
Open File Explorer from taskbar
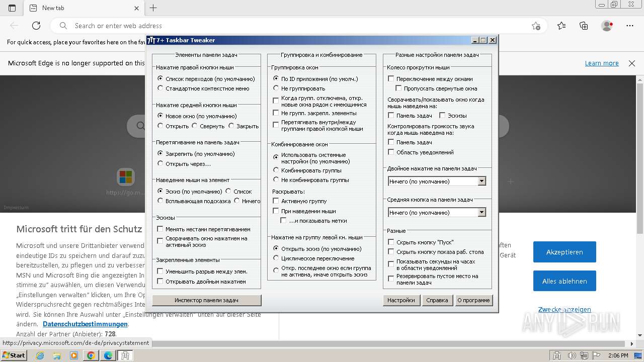click(57, 355)
